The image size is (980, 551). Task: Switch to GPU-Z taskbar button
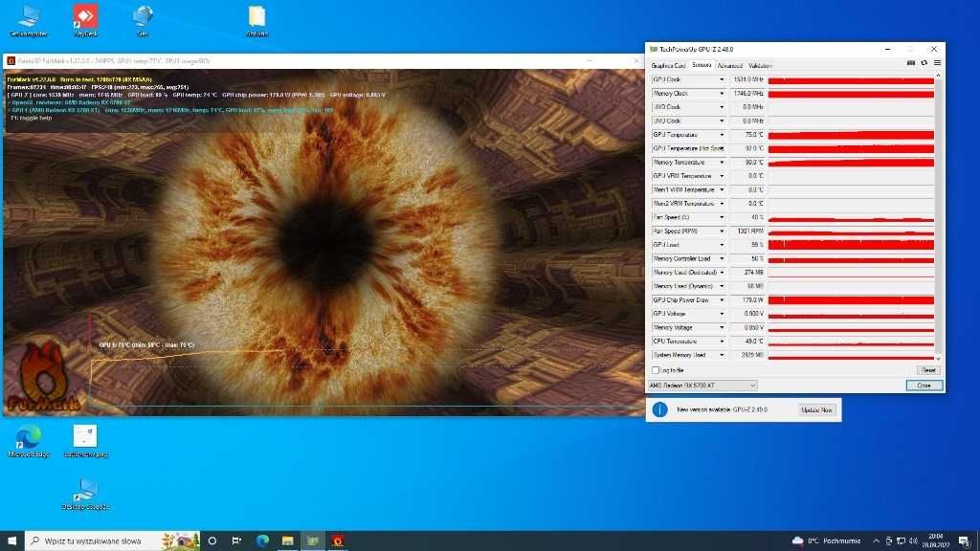click(313, 540)
